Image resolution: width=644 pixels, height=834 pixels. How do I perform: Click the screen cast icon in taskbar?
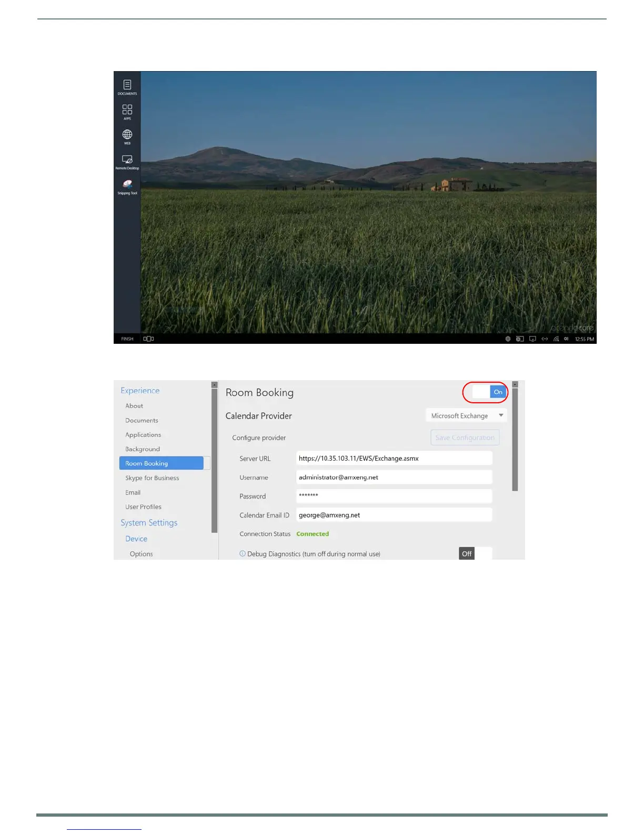tap(520, 339)
